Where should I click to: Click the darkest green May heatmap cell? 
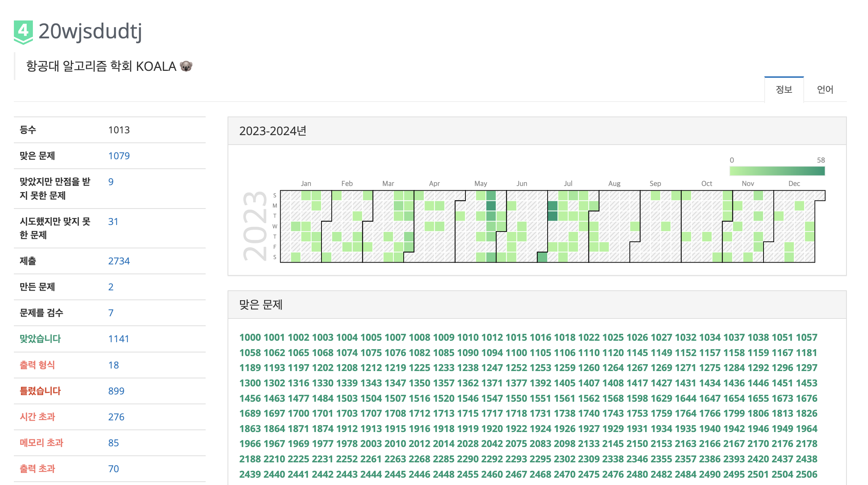tap(491, 206)
